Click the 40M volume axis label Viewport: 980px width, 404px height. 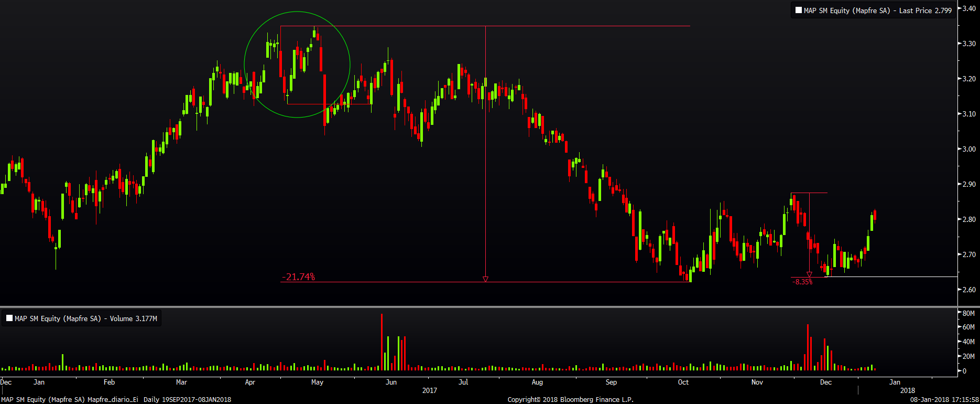tap(968, 342)
